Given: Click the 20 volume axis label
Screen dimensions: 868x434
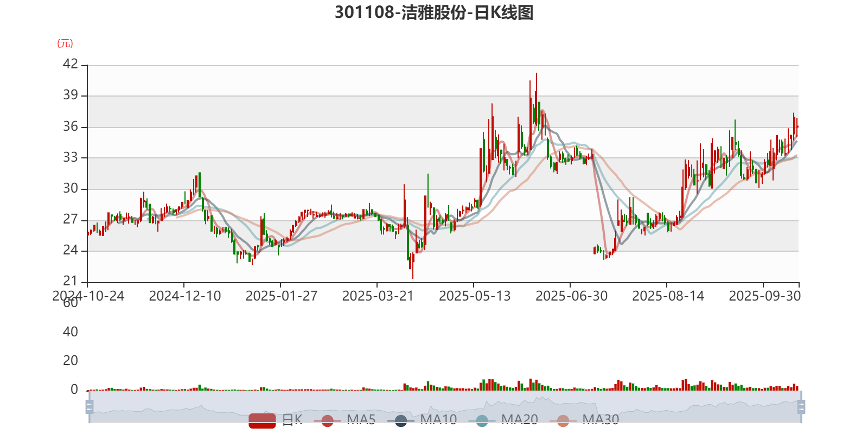Looking at the screenshot, I should point(71,361).
